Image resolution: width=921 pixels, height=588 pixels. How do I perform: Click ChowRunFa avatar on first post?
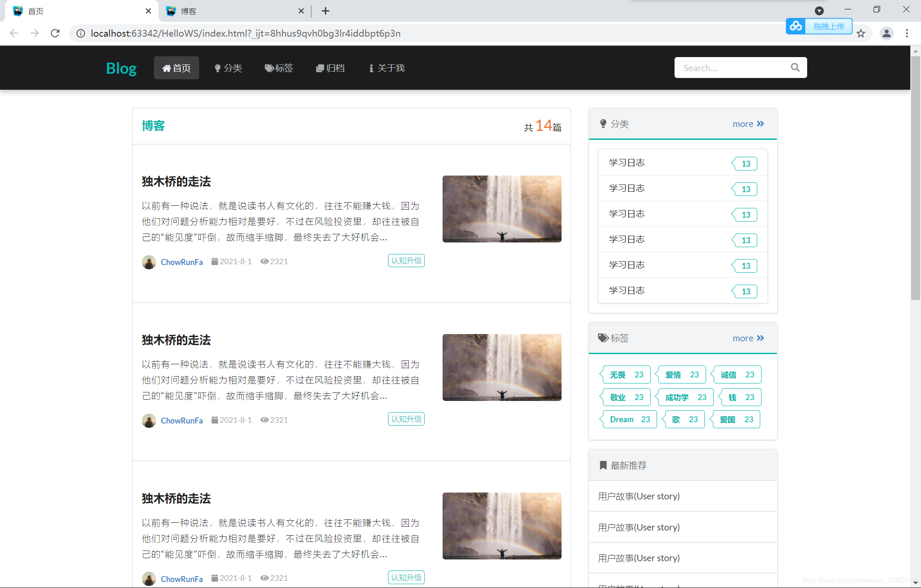click(x=149, y=262)
